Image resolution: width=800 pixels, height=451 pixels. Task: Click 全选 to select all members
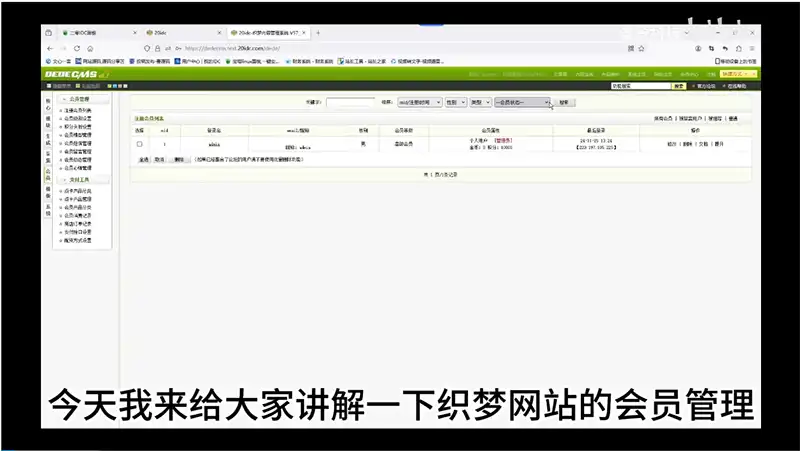pos(143,159)
